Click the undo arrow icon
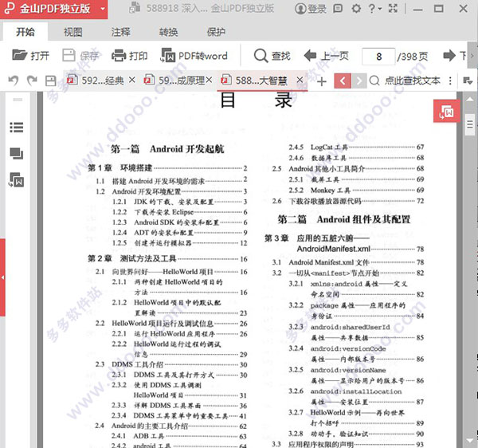478x448 pixels. click(14, 81)
